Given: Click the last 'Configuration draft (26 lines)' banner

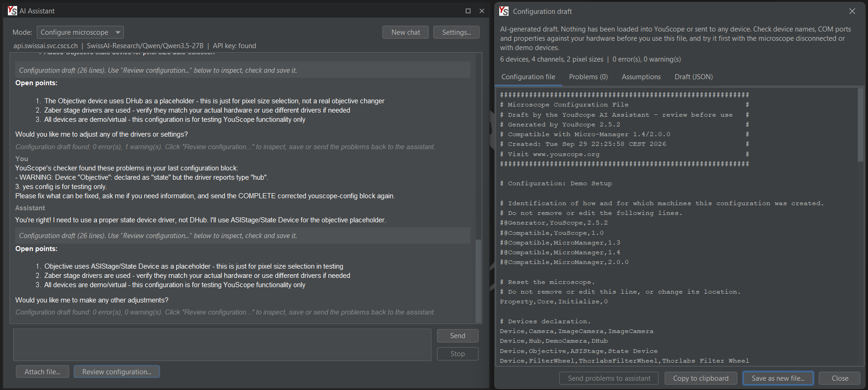Looking at the screenshot, I should 242,236.
